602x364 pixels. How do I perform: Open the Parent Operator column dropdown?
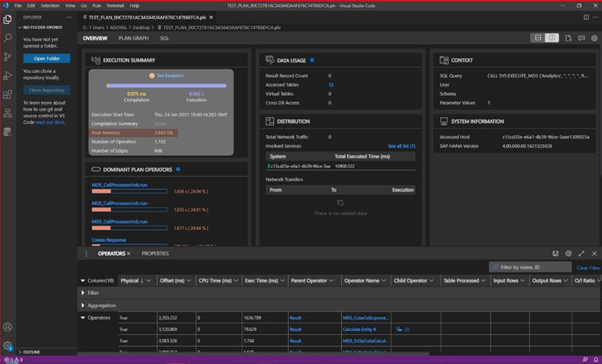(x=331, y=281)
